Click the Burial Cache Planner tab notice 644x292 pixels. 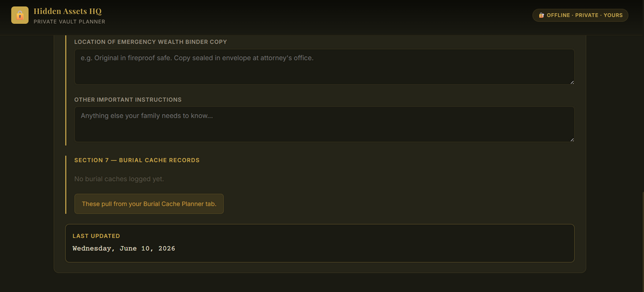149,204
